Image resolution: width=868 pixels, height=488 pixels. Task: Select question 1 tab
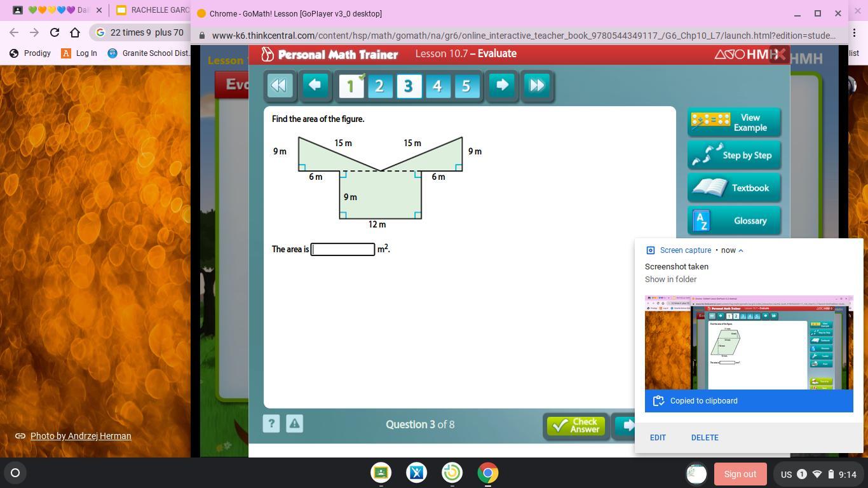point(351,86)
